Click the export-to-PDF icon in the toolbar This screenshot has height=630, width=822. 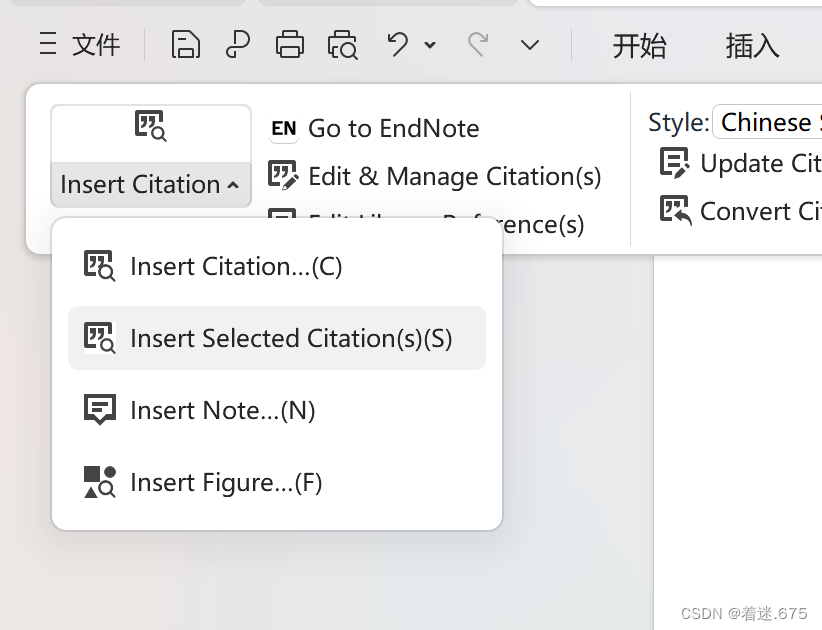coord(237,45)
